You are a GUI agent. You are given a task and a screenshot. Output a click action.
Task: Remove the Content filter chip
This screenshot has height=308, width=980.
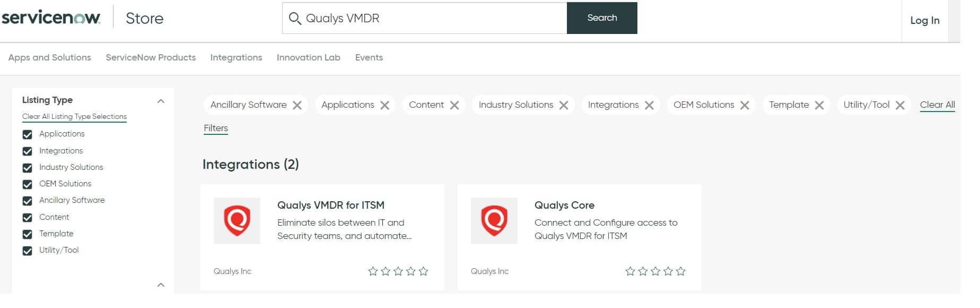coord(454,105)
